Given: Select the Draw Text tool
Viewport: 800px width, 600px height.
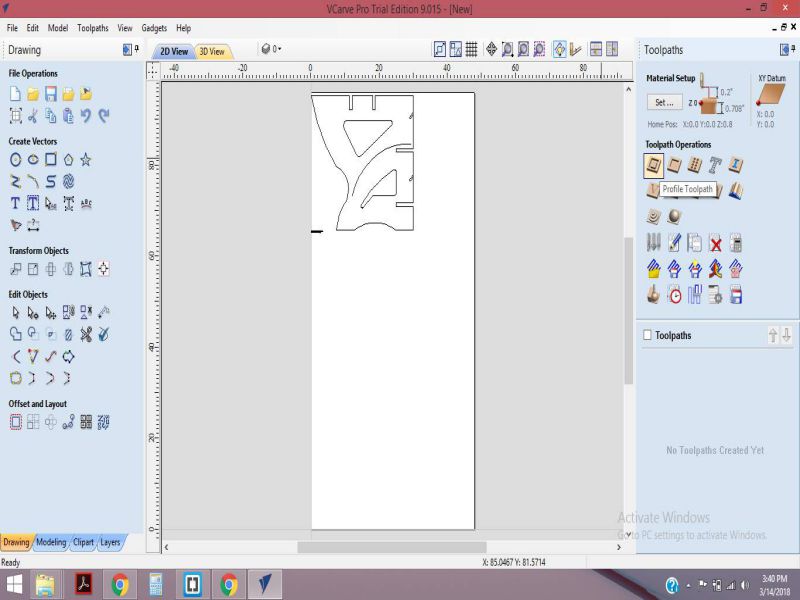Looking at the screenshot, I should pos(16,203).
